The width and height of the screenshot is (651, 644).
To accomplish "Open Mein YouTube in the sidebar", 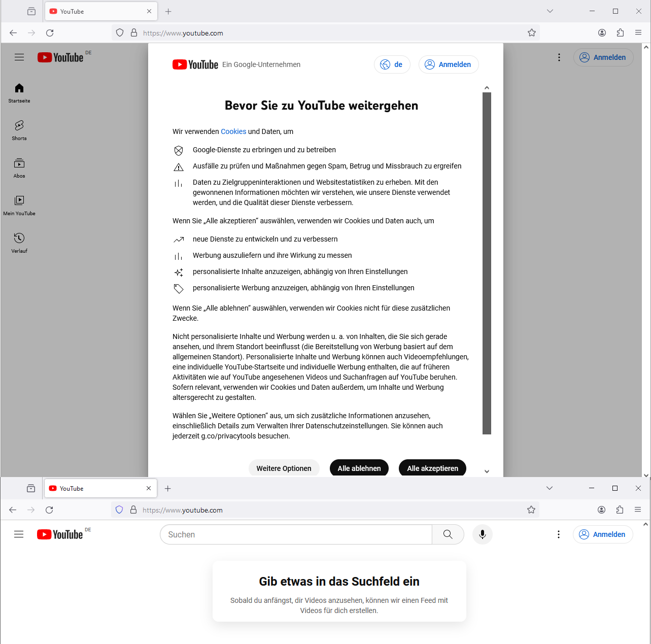I will pyautogui.click(x=19, y=206).
